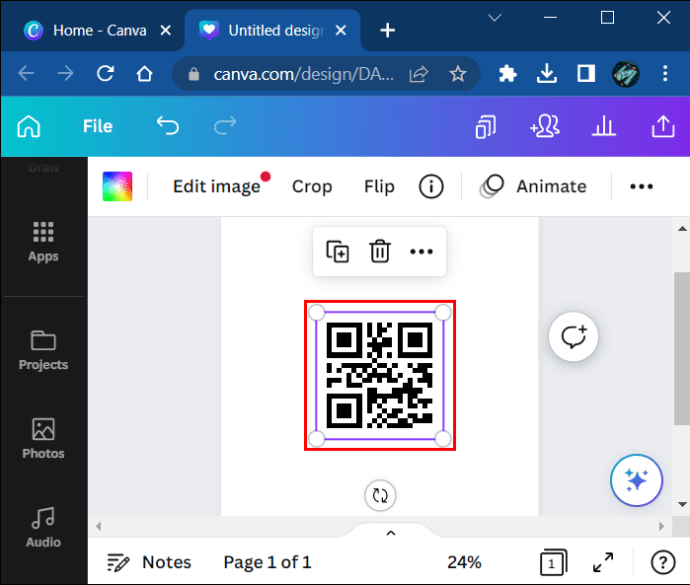Viewport: 690px width, 585px height.
Task: Reload the page
Action: (x=106, y=74)
